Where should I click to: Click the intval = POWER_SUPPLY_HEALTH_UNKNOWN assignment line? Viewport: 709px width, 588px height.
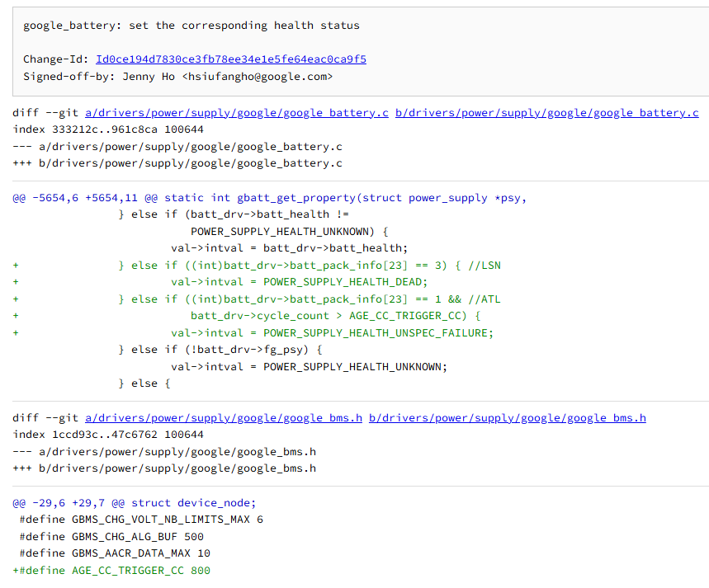point(309,367)
